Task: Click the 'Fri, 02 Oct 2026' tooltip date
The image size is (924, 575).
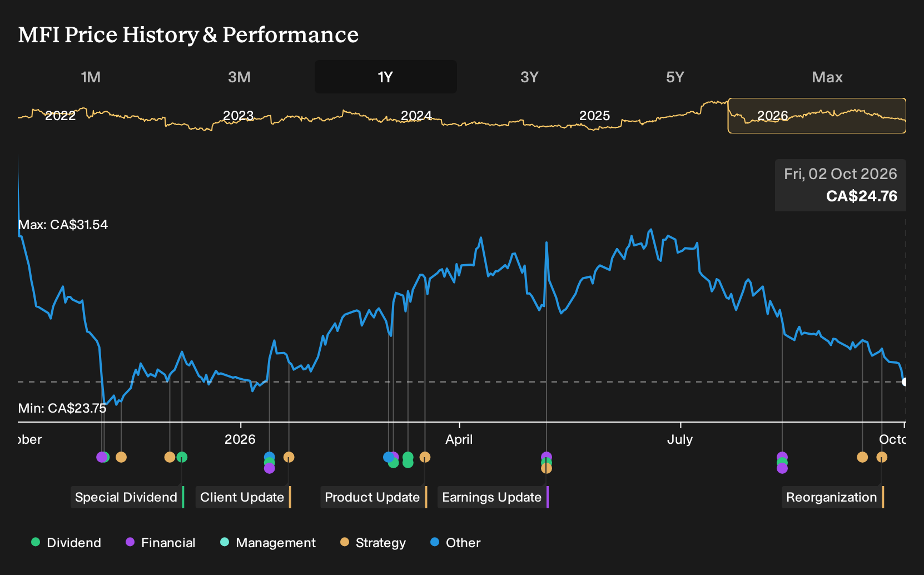Action: tap(841, 174)
